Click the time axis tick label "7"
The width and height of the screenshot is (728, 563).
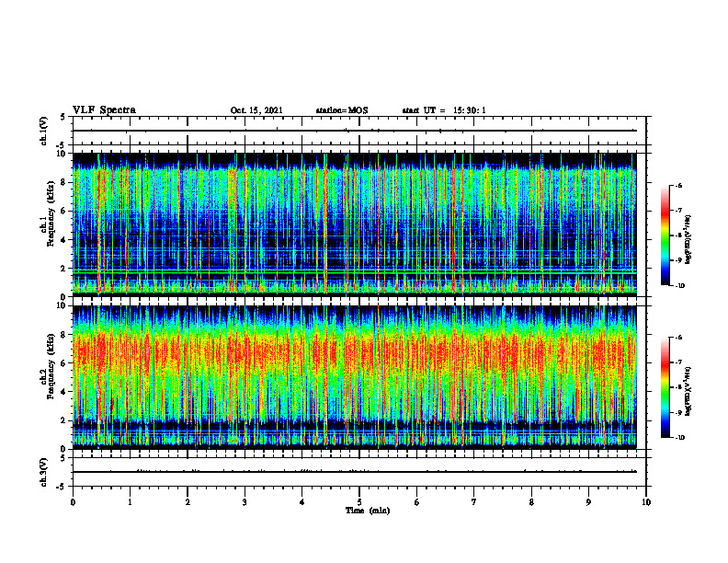click(x=474, y=502)
